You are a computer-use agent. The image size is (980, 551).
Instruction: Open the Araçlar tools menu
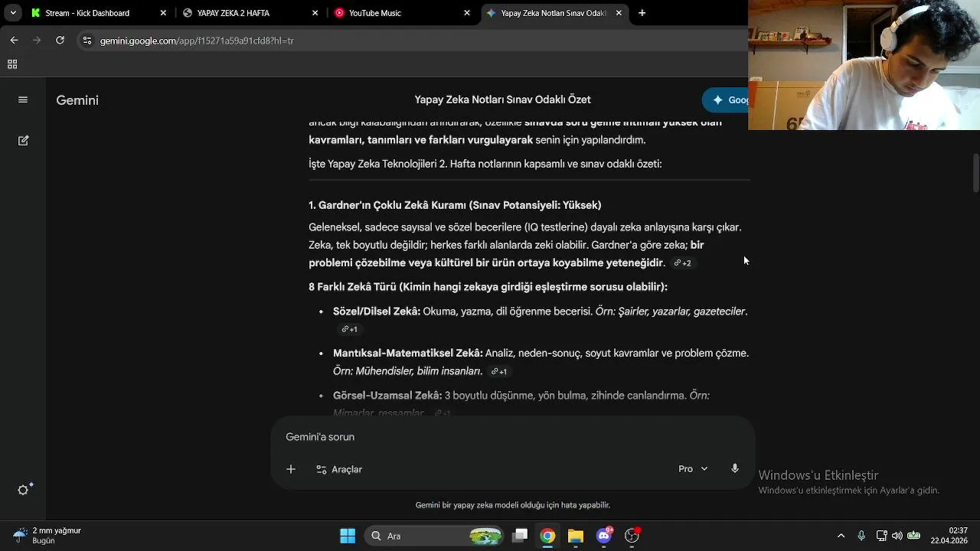click(x=339, y=469)
